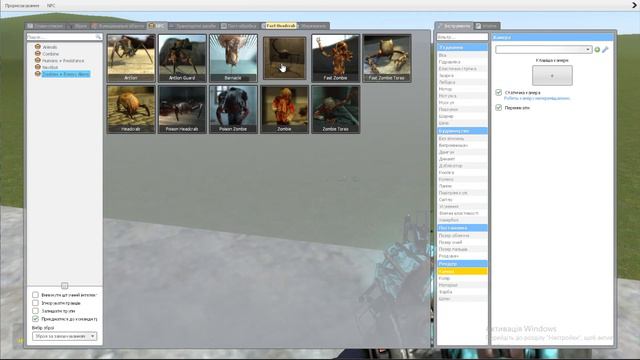Switch to the Утиліти utilities tab
This screenshot has height=360, width=640.
point(487,26)
